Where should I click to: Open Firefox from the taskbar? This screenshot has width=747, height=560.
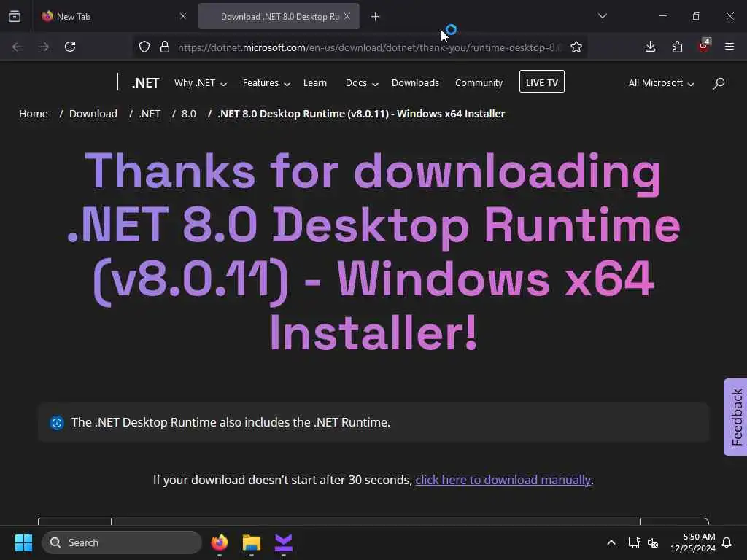(219, 542)
